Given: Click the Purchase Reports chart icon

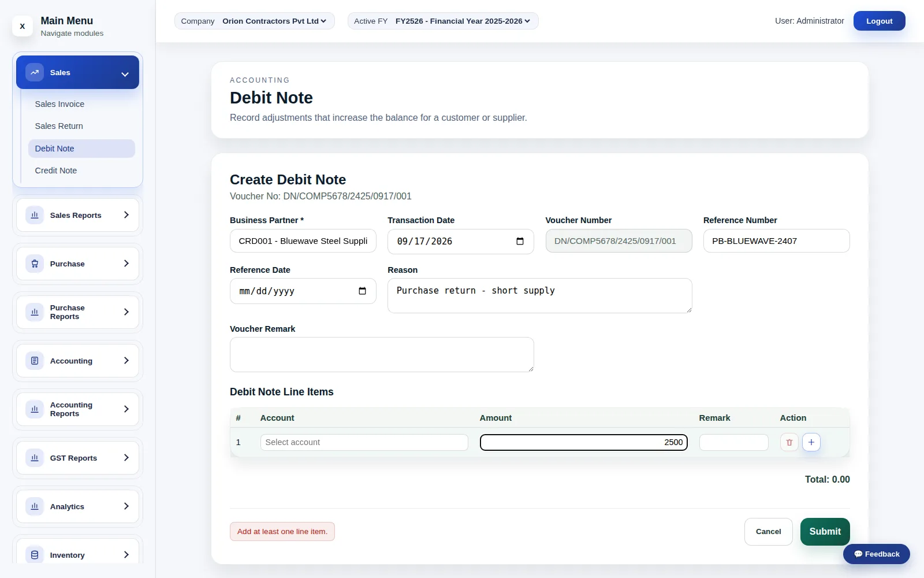Looking at the screenshot, I should 35,312.
